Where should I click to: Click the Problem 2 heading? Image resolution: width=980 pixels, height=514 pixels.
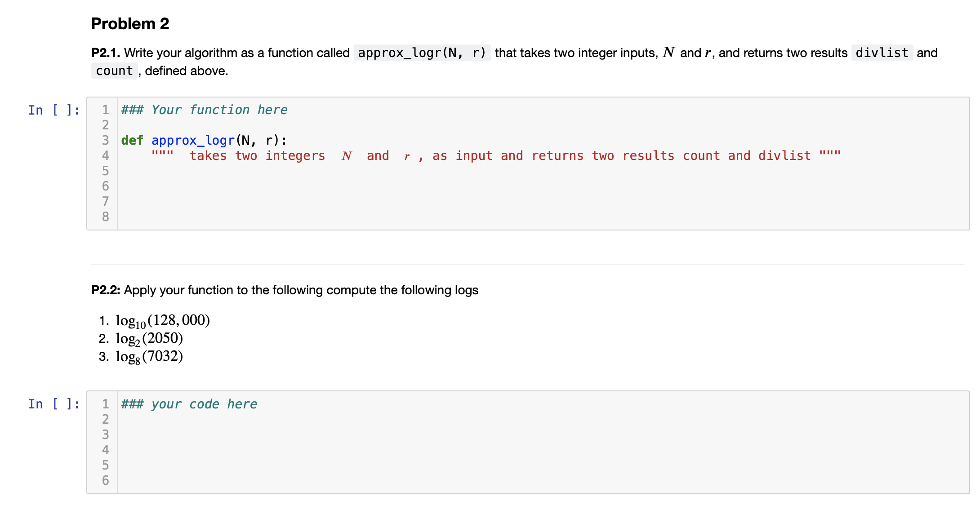pyautogui.click(x=130, y=23)
